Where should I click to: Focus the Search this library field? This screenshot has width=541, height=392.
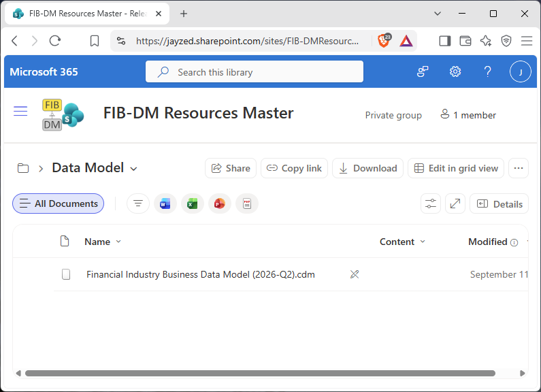(255, 71)
